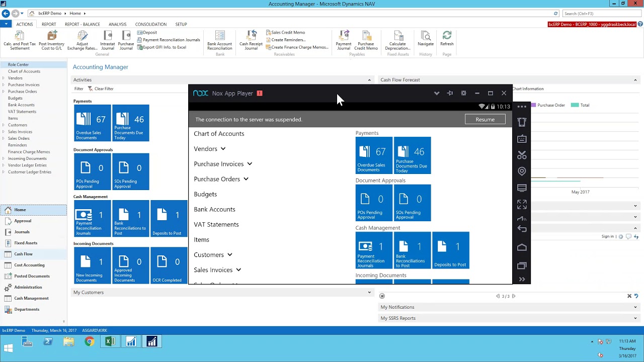Switch to REPORT - BALANCE tab
The width and height of the screenshot is (644, 362).
pos(82,24)
